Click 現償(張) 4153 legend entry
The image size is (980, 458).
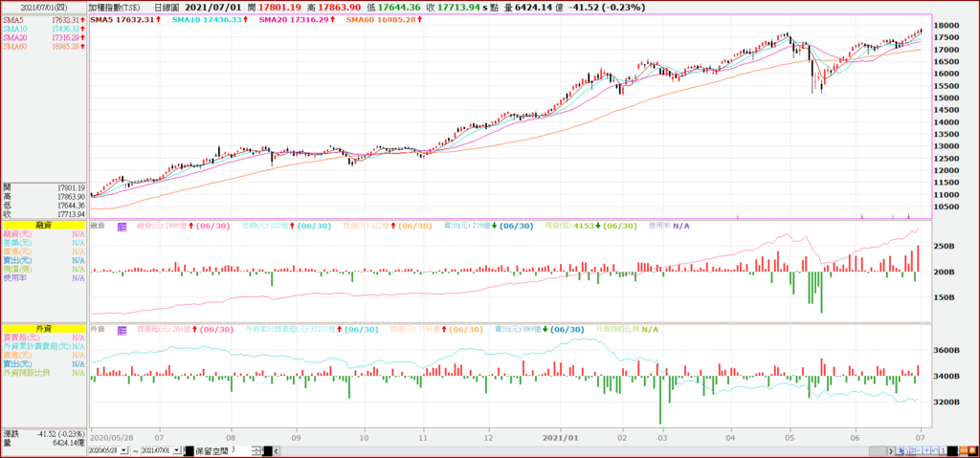(590, 226)
